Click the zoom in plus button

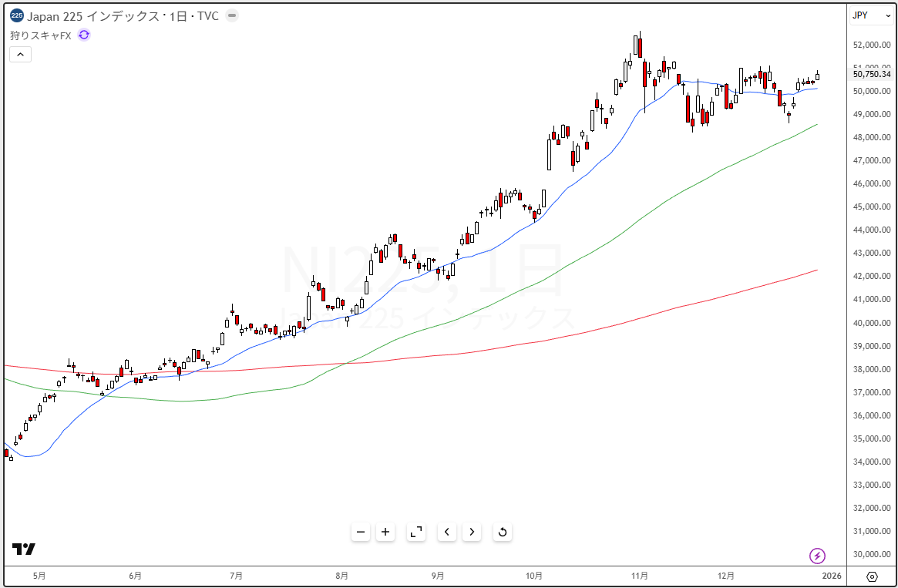click(x=385, y=532)
